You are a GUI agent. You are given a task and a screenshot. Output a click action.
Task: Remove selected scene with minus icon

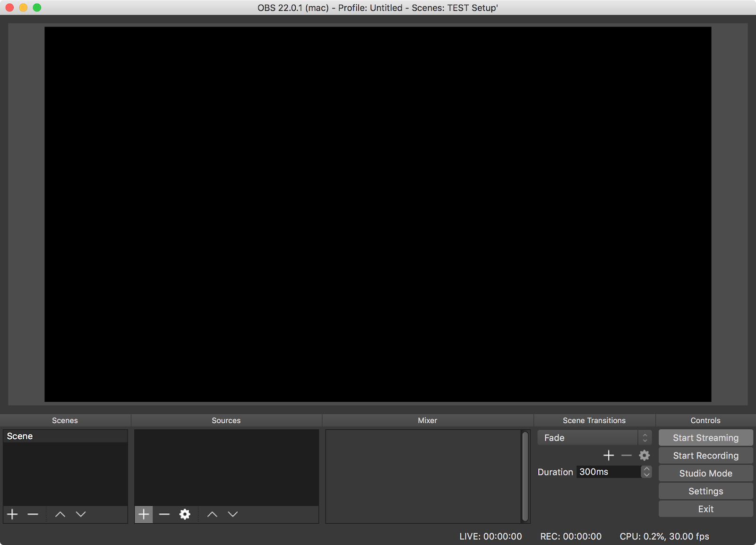33,514
